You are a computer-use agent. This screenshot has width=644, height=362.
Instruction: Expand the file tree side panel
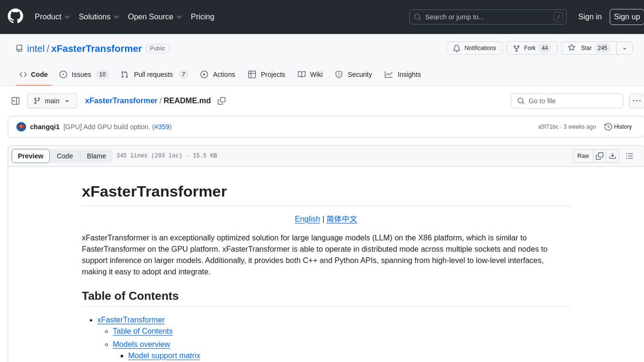(16, 101)
